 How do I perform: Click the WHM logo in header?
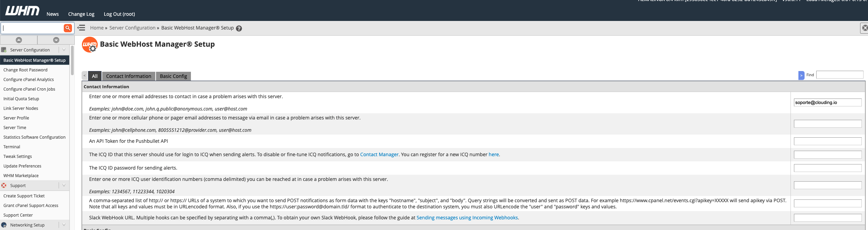22,11
